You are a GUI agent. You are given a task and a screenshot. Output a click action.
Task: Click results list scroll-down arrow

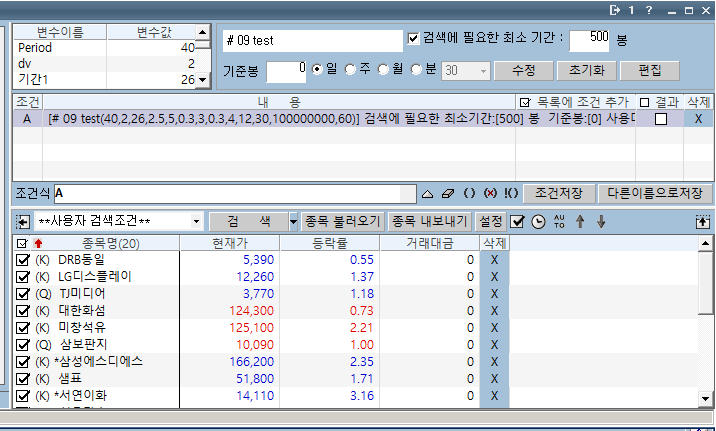(x=705, y=399)
